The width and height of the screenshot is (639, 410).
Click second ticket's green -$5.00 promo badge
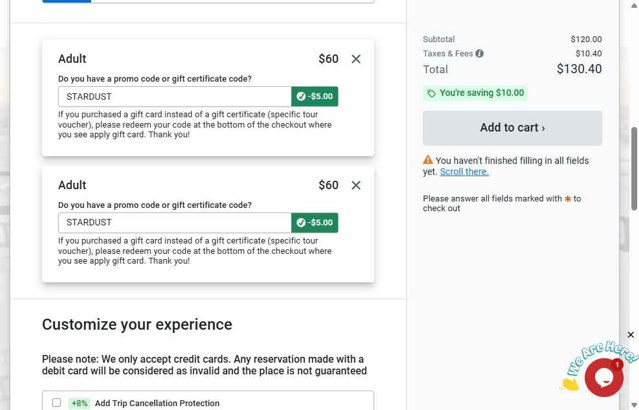click(315, 223)
